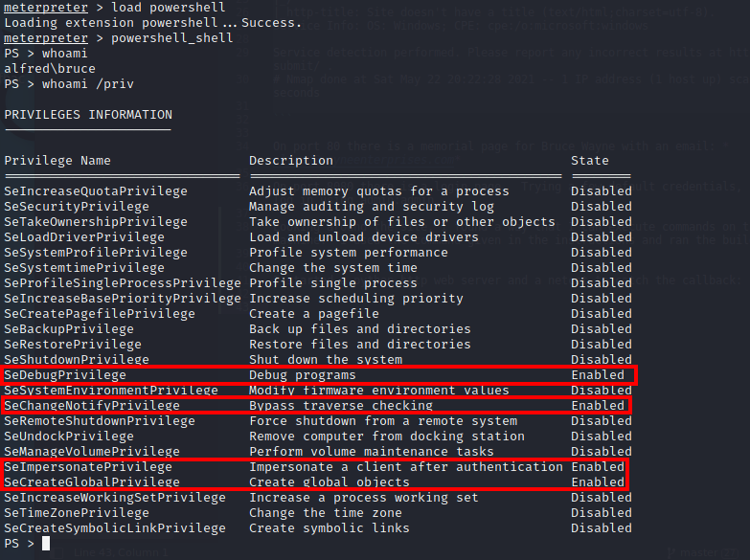Click "Impersonate a client after authentication" text
The width and height of the screenshot is (750, 560).
[x=406, y=467]
